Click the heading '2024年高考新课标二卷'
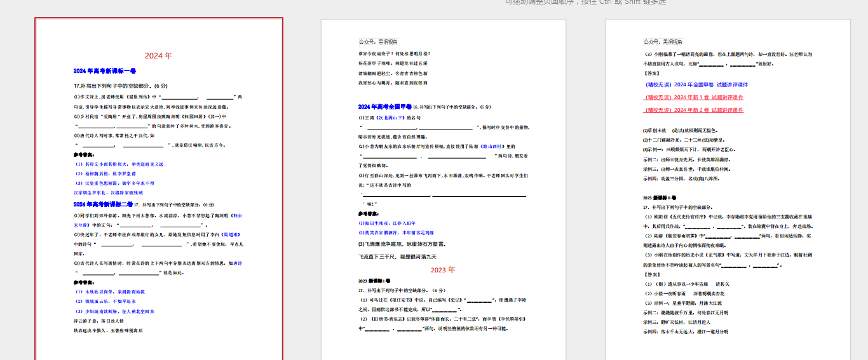Screen dimensions: 868x360 coord(103,204)
